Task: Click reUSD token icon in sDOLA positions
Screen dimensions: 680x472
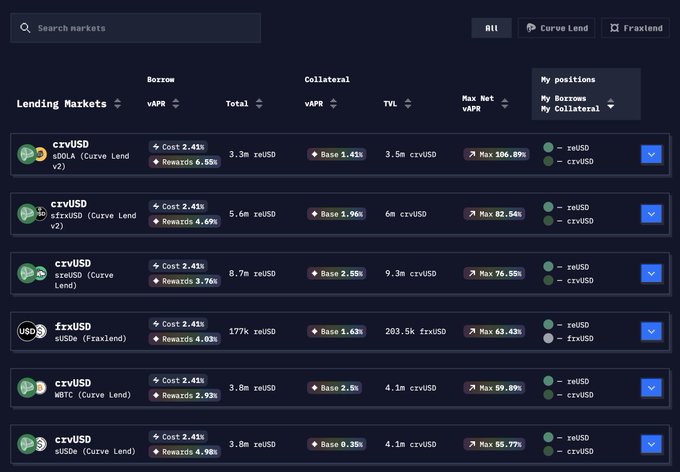Action: 548,148
